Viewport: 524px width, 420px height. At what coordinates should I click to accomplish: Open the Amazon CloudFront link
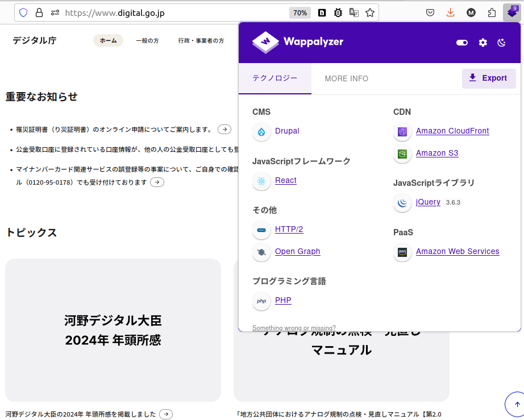click(x=452, y=131)
